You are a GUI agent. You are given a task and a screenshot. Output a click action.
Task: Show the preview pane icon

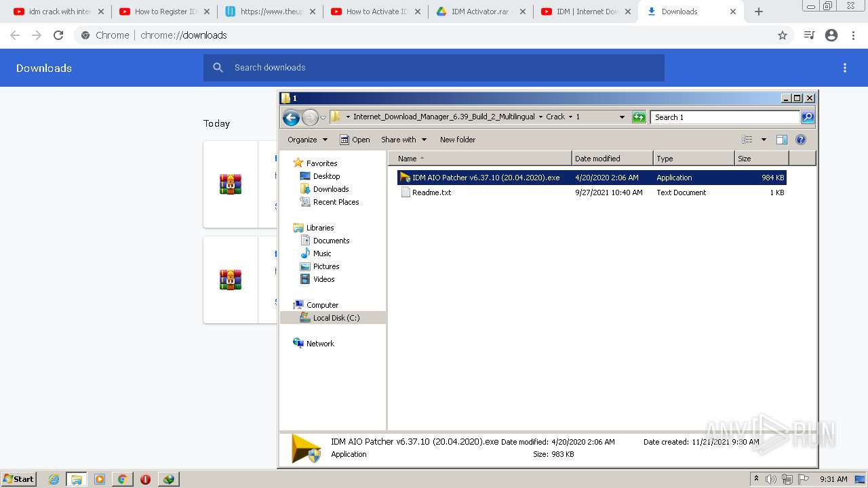[782, 140]
